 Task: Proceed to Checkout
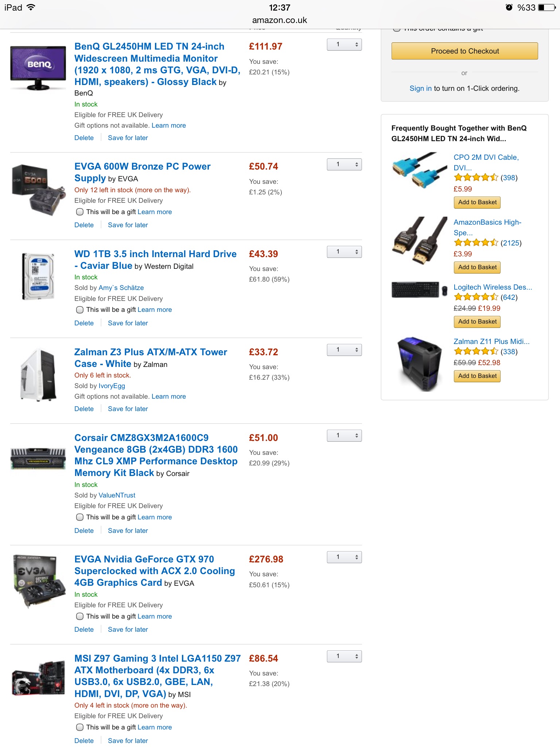coord(465,51)
